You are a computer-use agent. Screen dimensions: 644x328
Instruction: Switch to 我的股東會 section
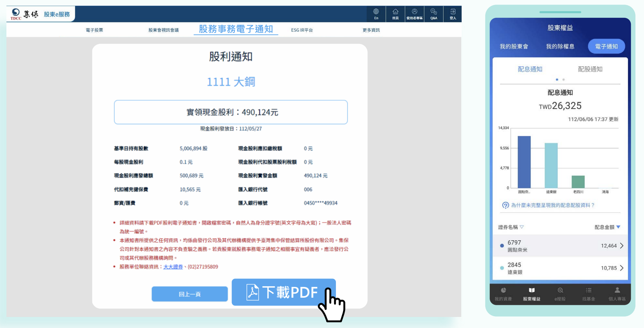click(514, 46)
